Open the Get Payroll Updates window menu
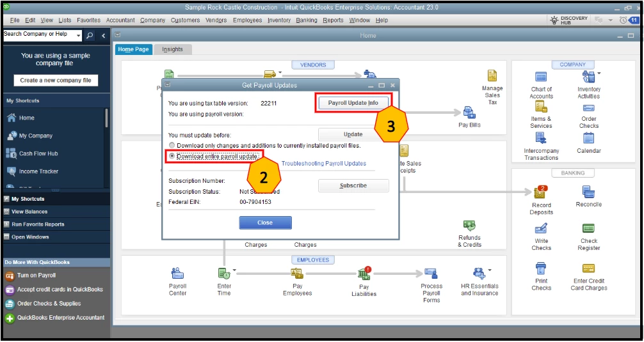Viewport: 644px width, 342px height. (167, 85)
